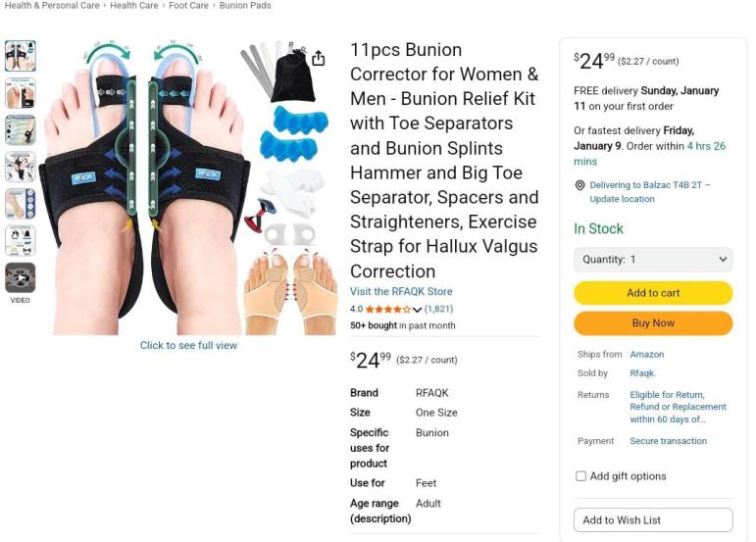Go to Foot Care breadcrumb
Viewport: 756px width, 542px height.
tap(188, 6)
